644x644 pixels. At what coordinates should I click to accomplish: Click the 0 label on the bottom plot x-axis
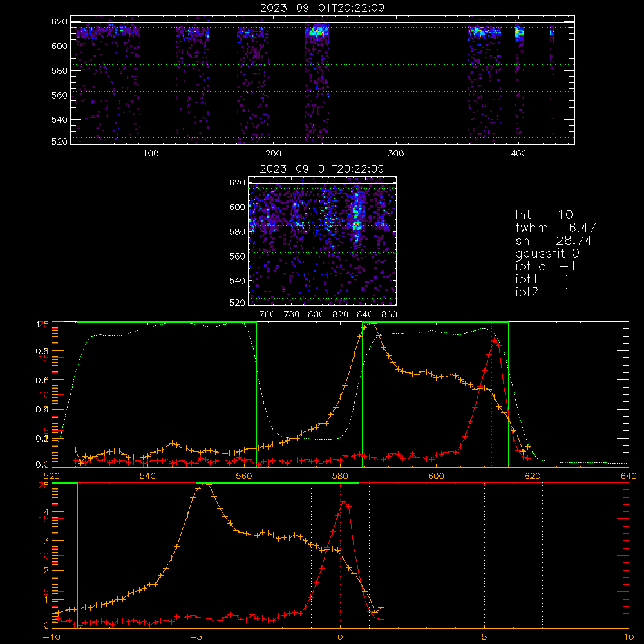pos(340,638)
